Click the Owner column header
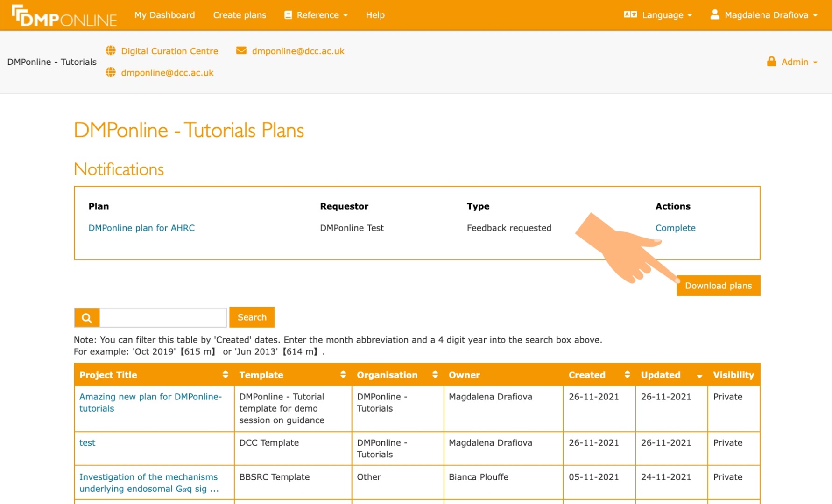832x504 pixels. pyautogui.click(x=464, y=375)
